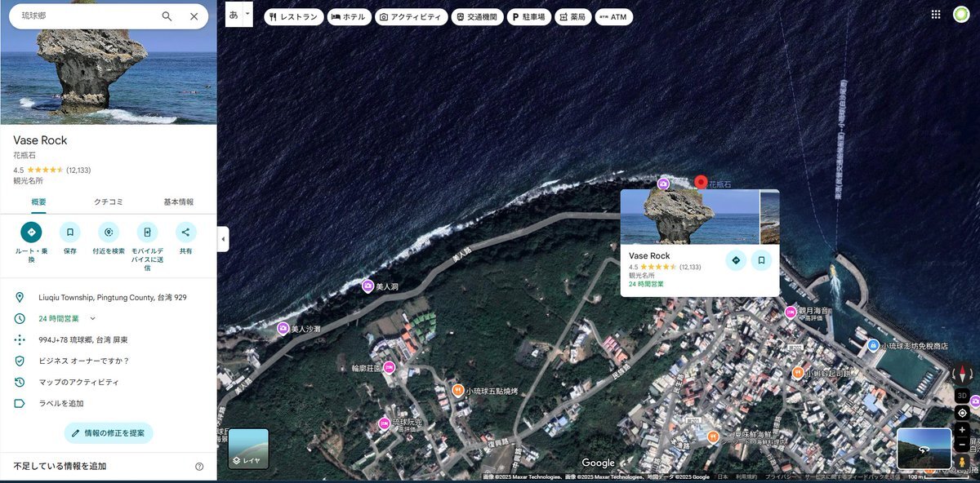Click the plus code 994J+78 琉球鄉

click(x=82, y=339)
